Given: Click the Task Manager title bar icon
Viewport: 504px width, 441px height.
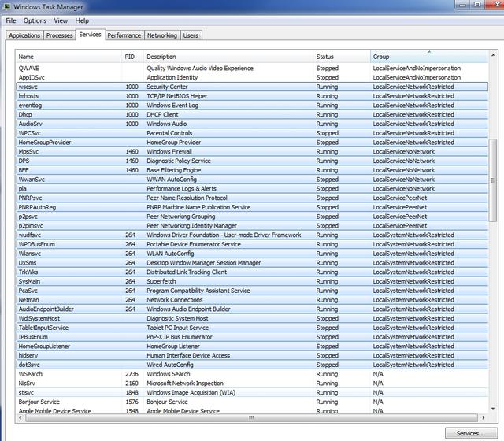Looking at the screenshot, I should [x=8, y=7].
